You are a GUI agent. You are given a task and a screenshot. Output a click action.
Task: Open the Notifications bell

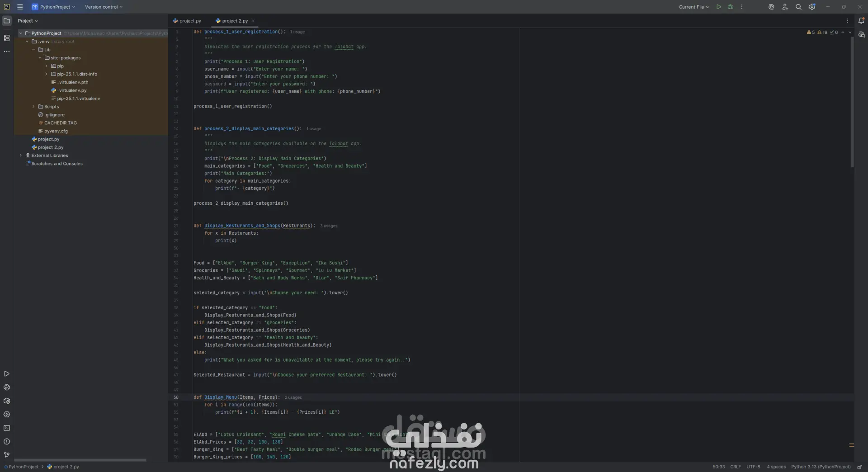tap(861, 21)
